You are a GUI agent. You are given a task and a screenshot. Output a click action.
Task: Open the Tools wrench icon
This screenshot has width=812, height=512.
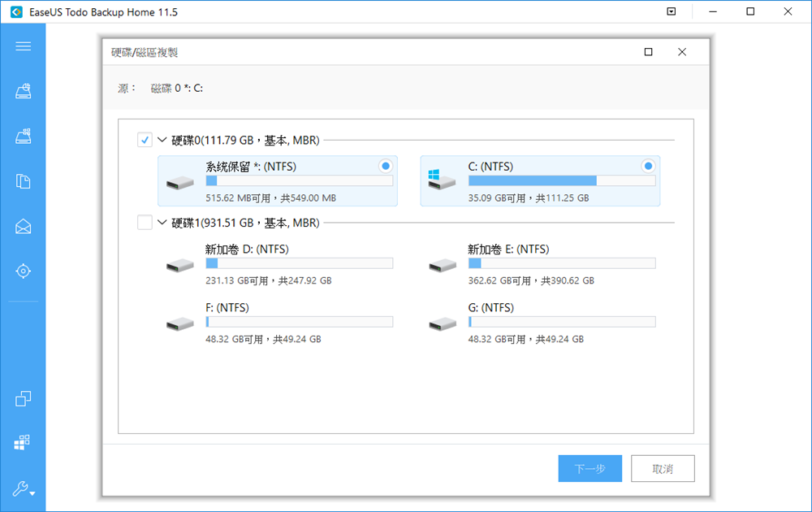click(22, 488)
